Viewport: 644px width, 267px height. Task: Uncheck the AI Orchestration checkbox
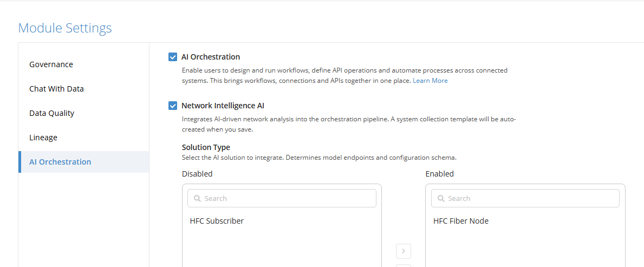point(173,57)
